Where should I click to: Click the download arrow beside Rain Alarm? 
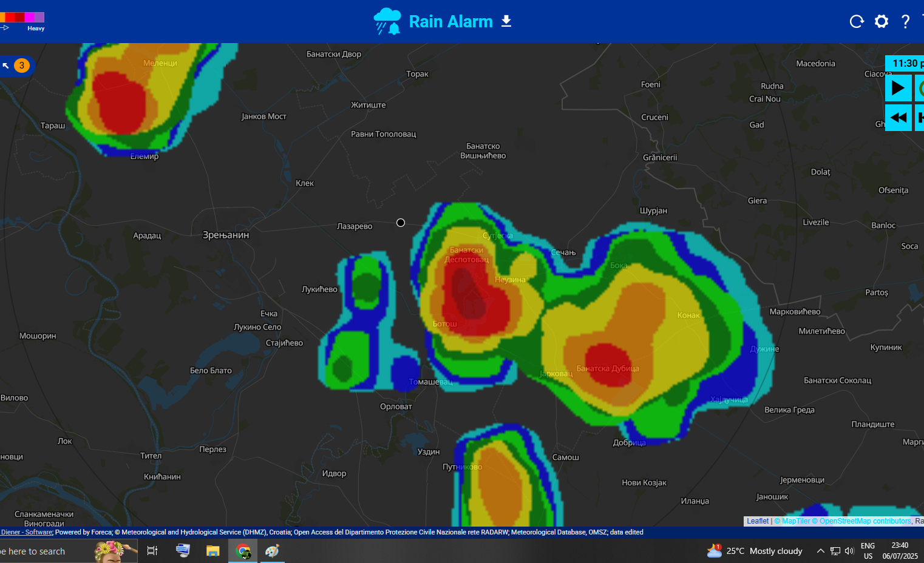tap(506, 21)
